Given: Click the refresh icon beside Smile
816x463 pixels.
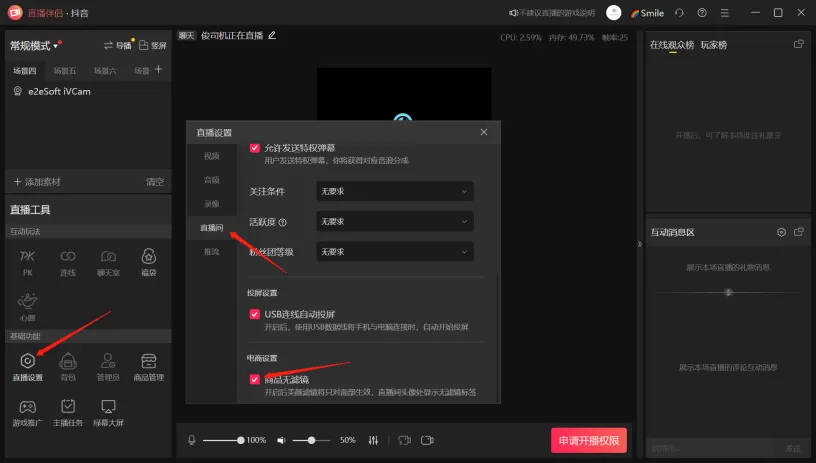Looking at the screenshot, I should click(679, 13).
